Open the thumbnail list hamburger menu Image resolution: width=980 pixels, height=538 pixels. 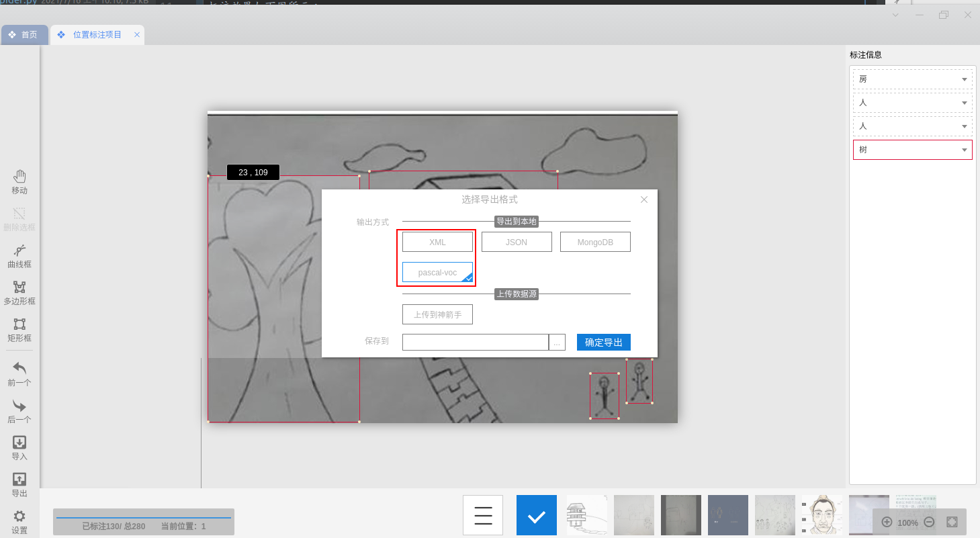pos(483,515)
